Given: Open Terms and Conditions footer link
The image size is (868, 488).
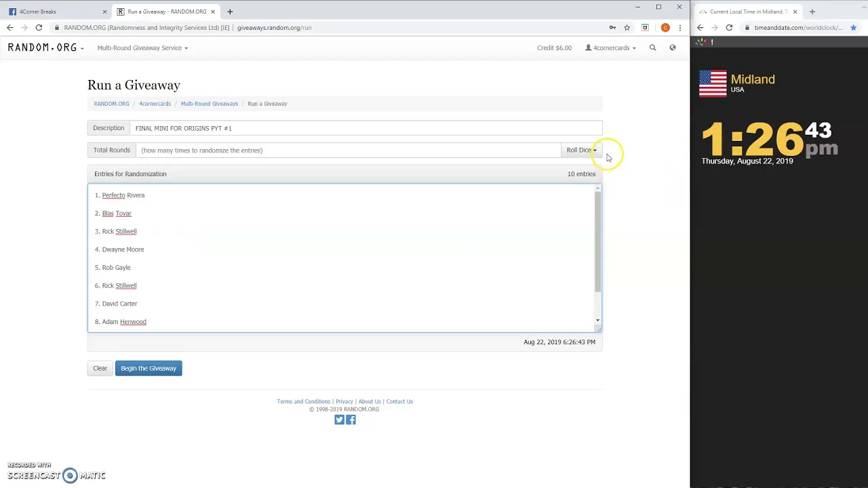Looking at the screenshot, I should [x=303, y=401].
